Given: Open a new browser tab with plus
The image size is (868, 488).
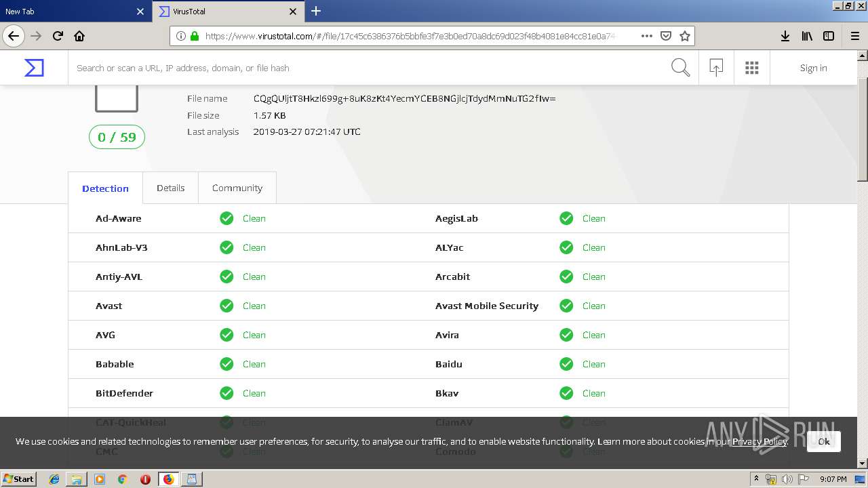Looking at the screenshot, I should [x=316, y=11].
